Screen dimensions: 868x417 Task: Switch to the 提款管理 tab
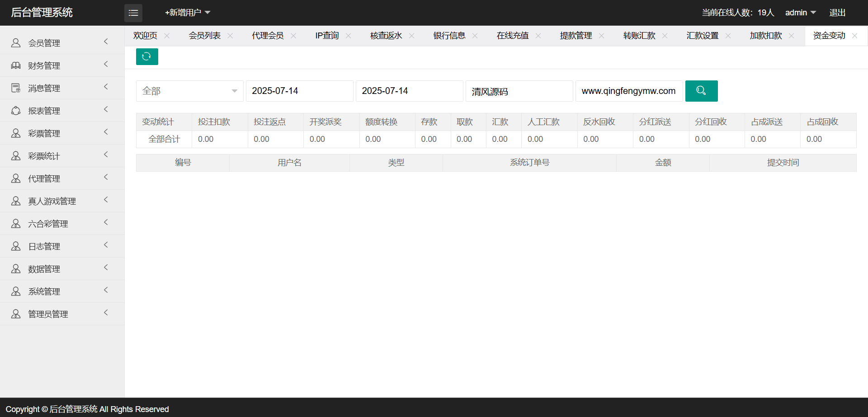click(x=576, y=36)
